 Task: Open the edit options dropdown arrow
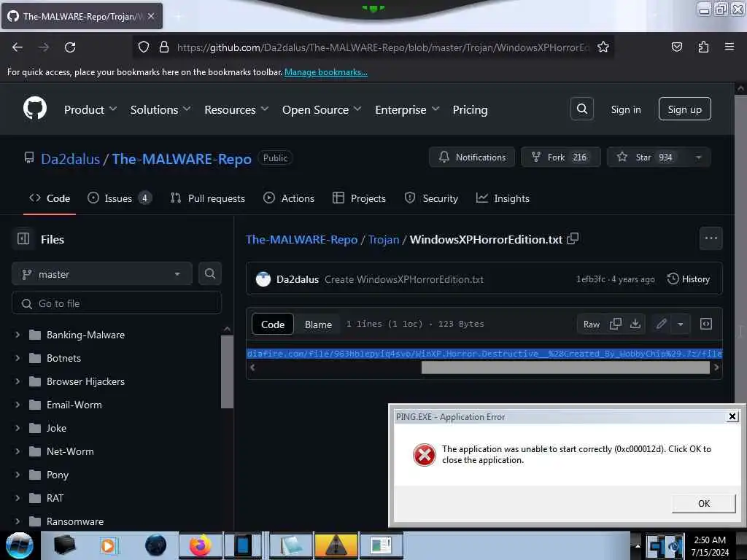tap(681, 324)
